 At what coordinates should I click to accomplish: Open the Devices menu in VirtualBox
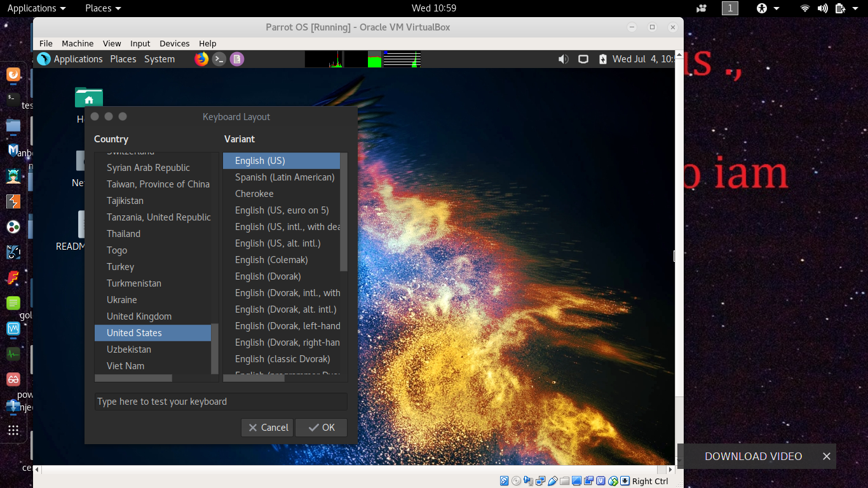(174, 43)
